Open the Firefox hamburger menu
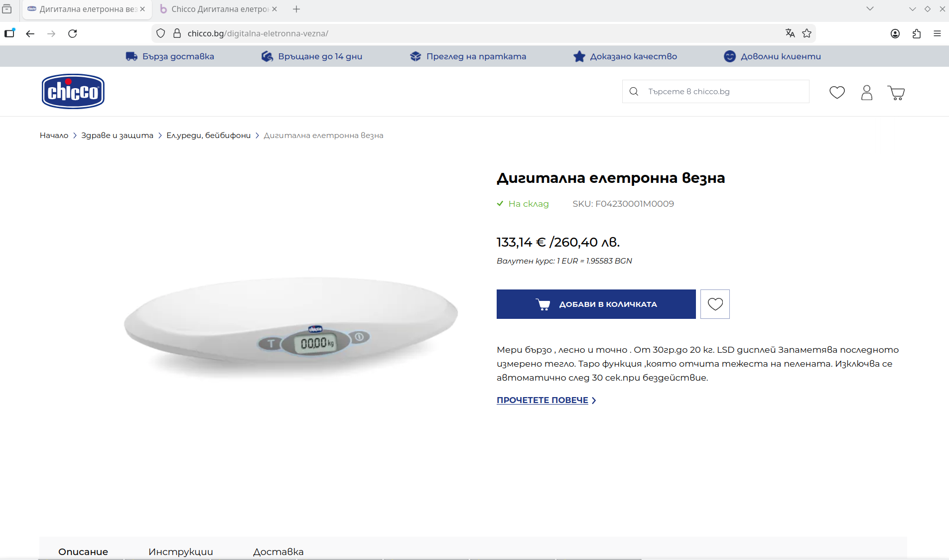Viewport: 949px width, 560px height. click(937, 33)
